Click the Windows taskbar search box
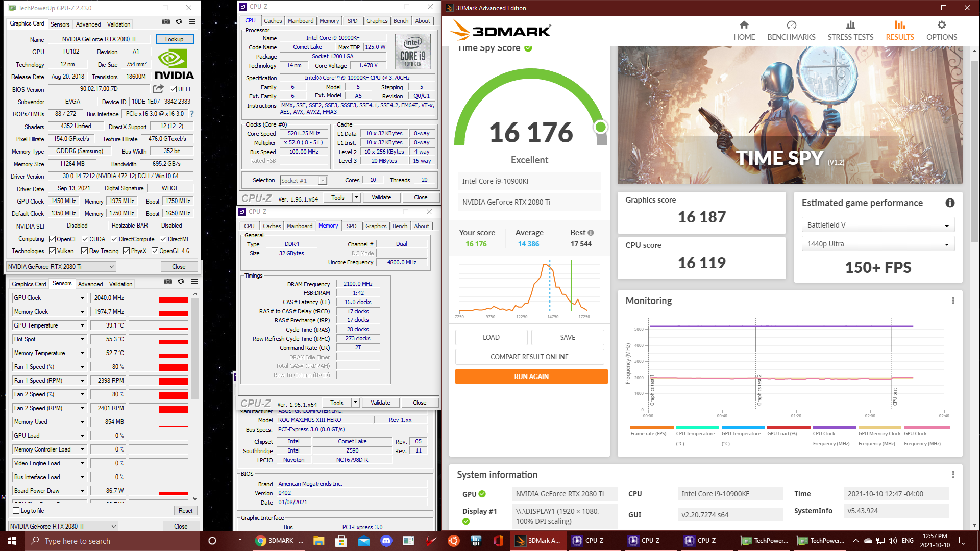 [x=112, y=541]
